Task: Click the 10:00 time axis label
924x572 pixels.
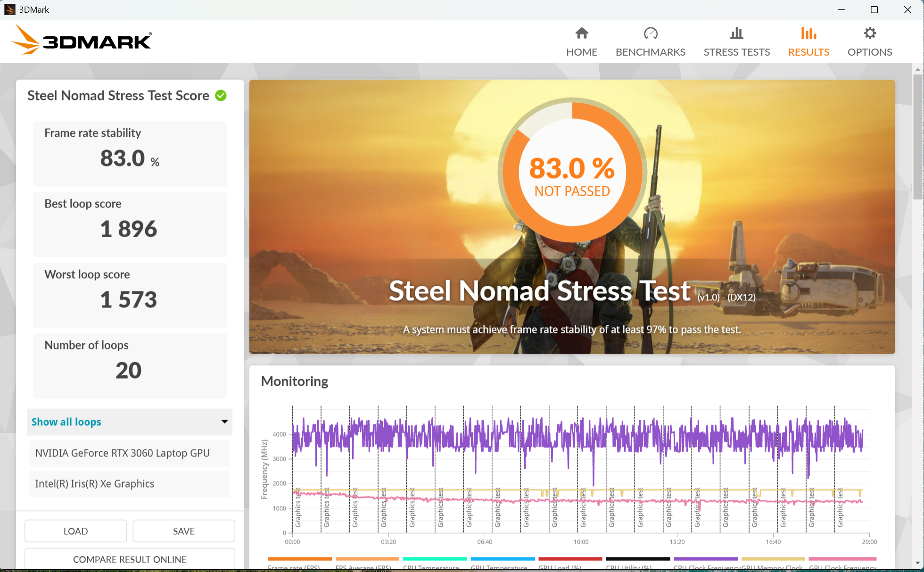Action: [x=581, y=542]
